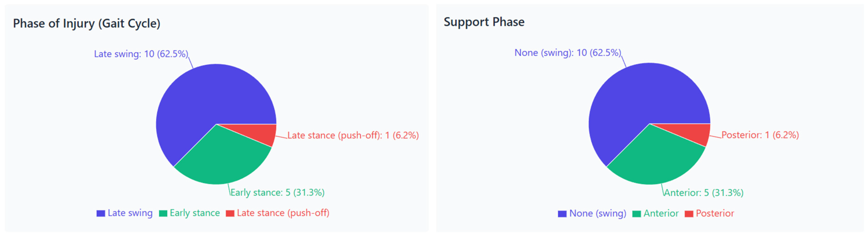Click the "Late swing: 10 (62.5%)" data label
This screenshot has height=237, width=868.
pyautogui.click(x=141, y=54)
